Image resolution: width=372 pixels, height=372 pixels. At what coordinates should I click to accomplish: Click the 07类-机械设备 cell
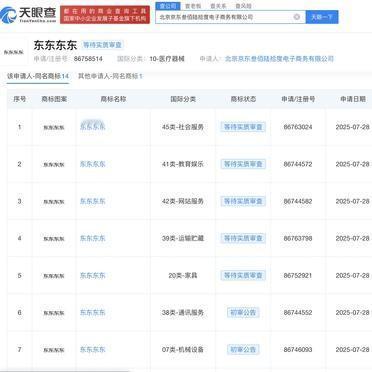(x=183, y=350)
